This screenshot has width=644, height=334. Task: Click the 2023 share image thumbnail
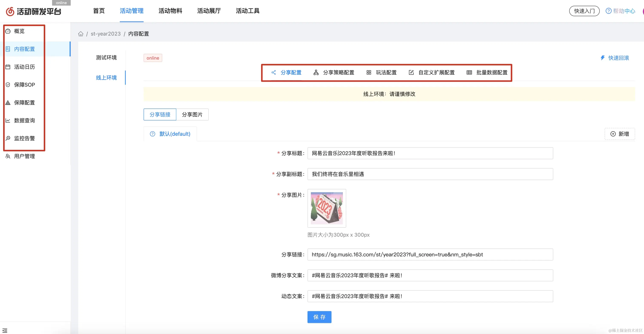pyautogui.click(x=327, y=208)
